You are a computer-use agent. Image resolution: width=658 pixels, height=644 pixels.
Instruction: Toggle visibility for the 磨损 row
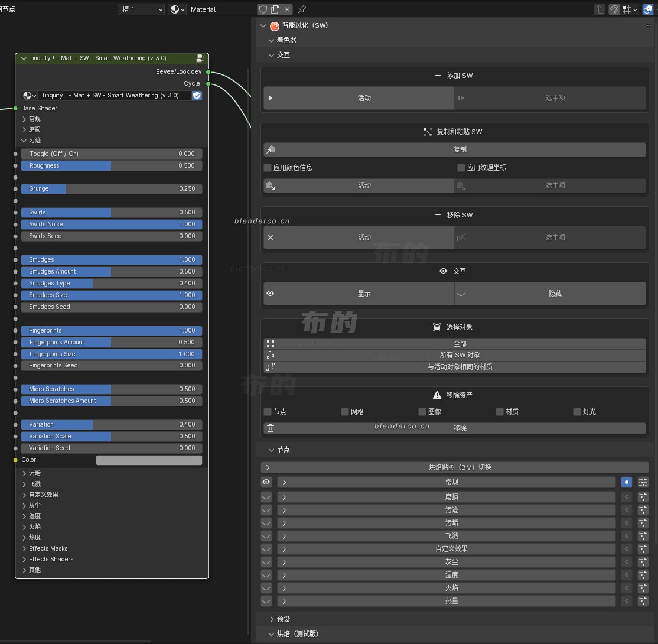point(266,497)
